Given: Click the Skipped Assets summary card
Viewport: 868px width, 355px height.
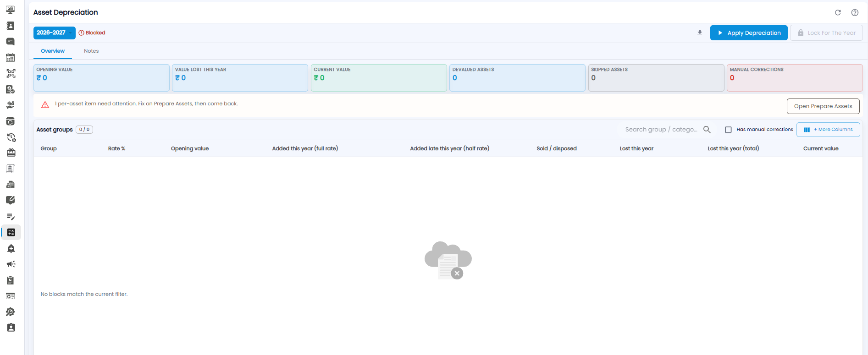Looking at the screenshot, I should click(656, 78).
